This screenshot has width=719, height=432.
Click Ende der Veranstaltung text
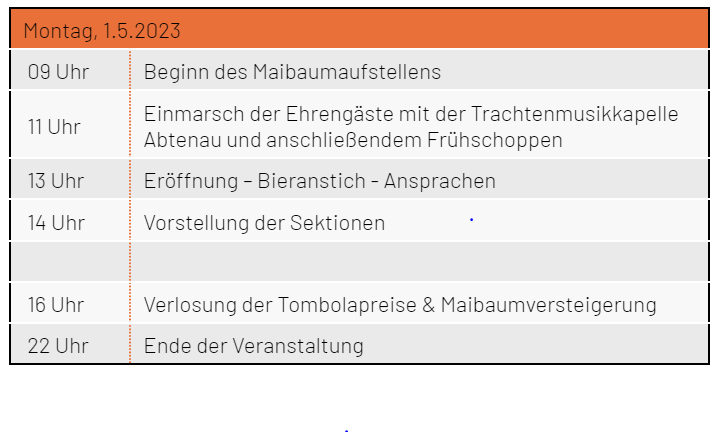coord(254,346)
